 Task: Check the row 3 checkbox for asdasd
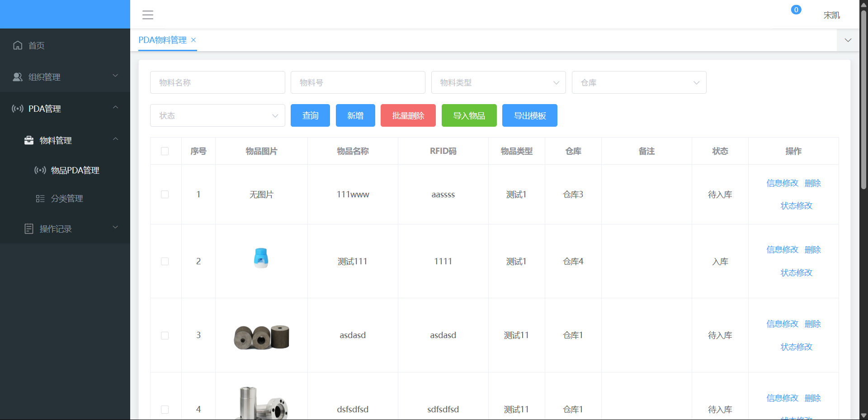(165, 335)
